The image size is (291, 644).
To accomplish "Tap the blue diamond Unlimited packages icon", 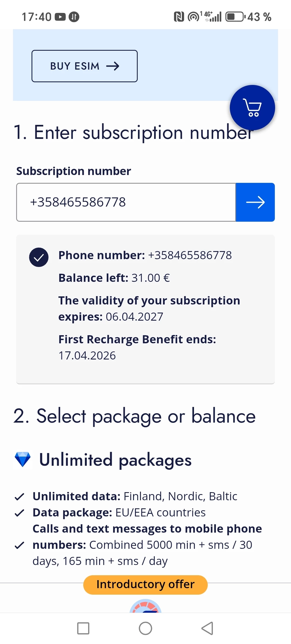I will pos(23,460).
